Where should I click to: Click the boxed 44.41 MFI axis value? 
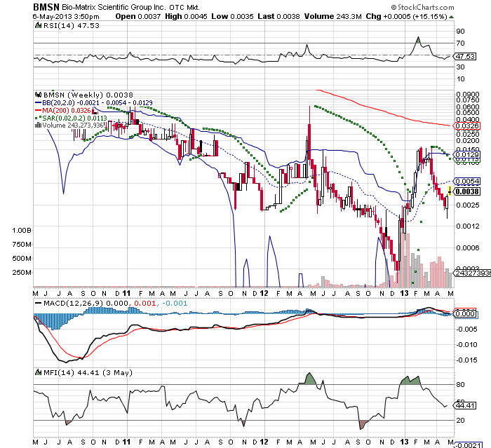(x=465, y=405)
